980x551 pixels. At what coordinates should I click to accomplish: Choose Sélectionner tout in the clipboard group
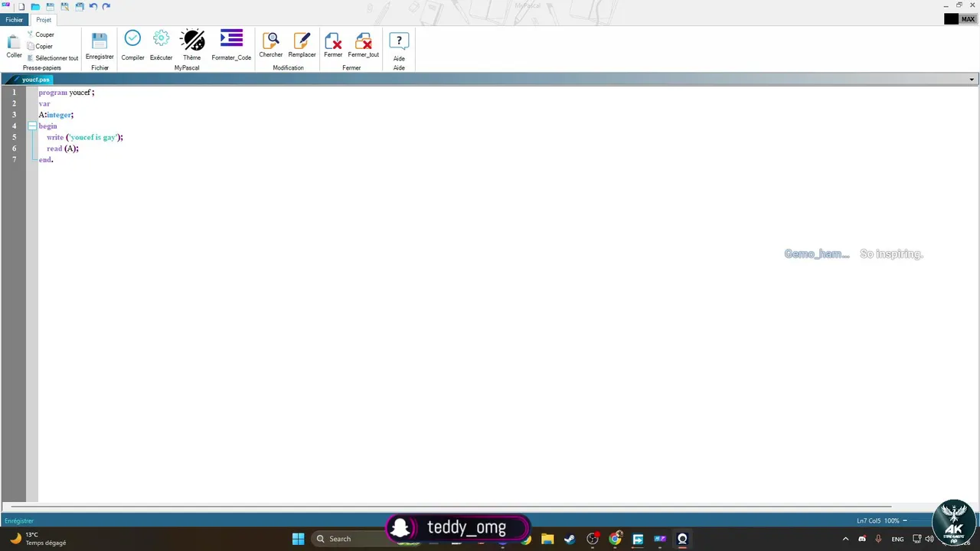pos(53,58)
